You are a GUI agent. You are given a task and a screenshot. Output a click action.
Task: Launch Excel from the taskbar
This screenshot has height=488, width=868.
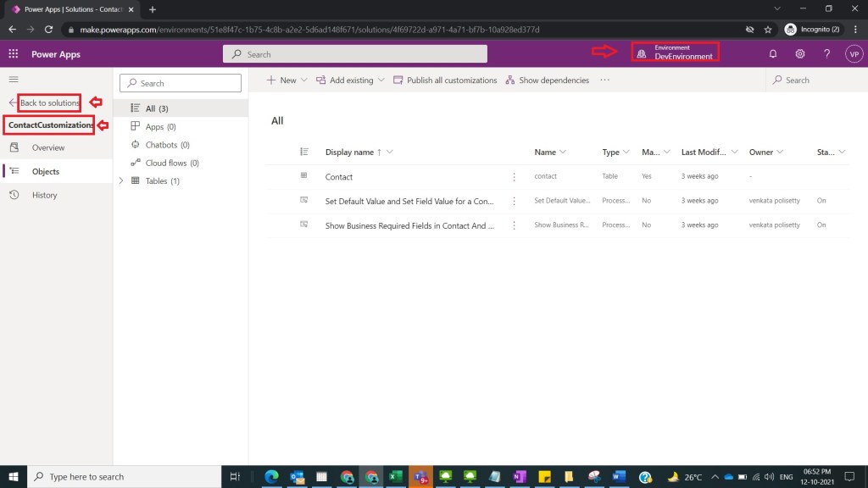[x=397, y=477]
